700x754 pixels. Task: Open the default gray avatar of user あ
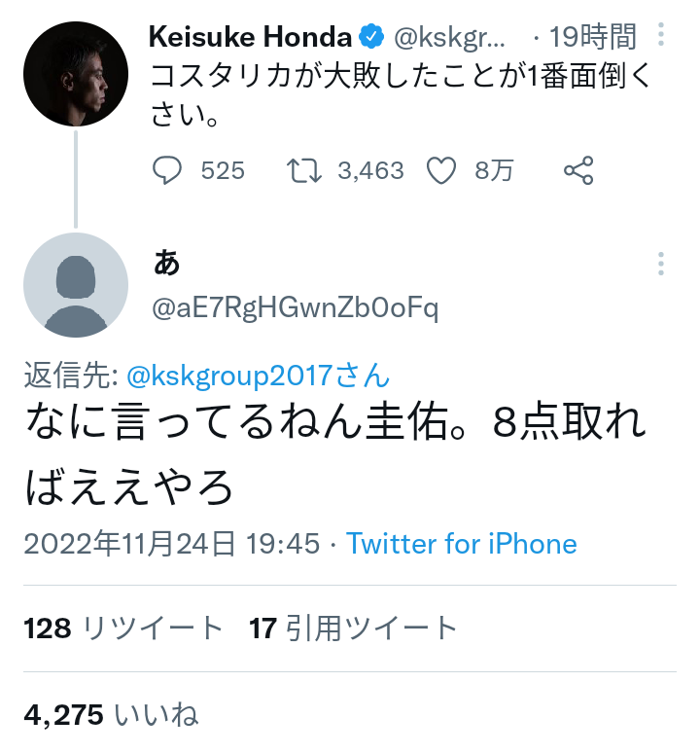[x=76, y=285]
